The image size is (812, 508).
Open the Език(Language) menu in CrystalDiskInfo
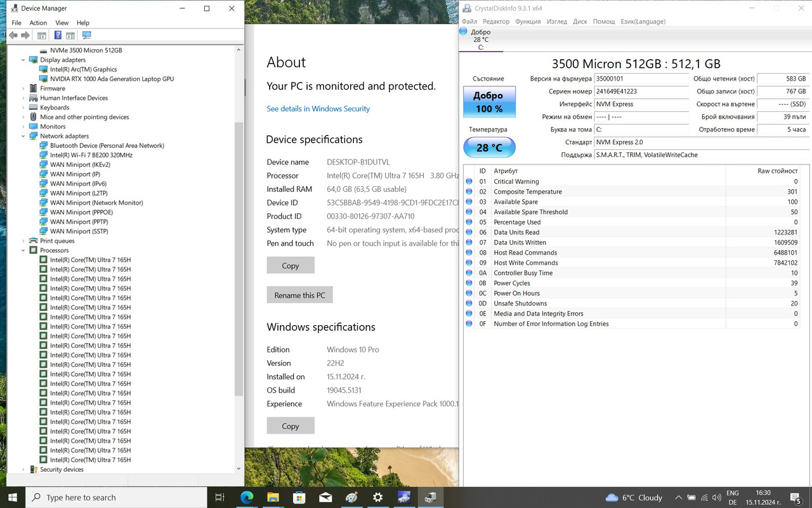[643, 22]
